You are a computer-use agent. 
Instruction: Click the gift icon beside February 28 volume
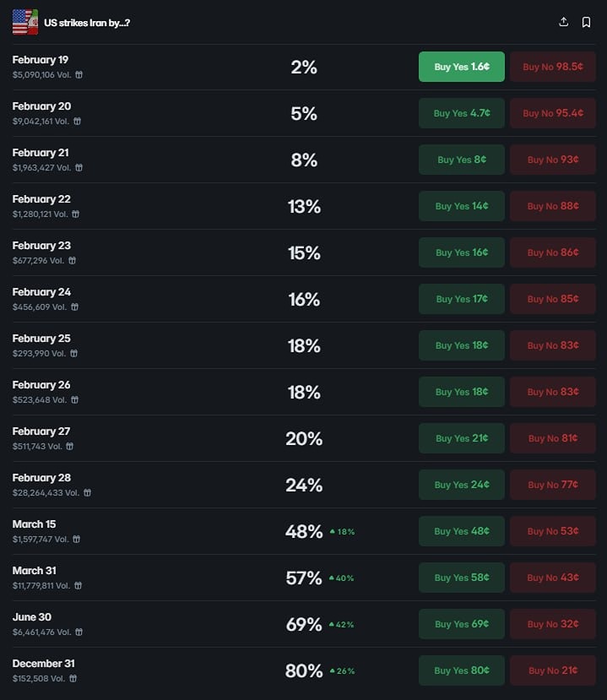tap(87, 492)
